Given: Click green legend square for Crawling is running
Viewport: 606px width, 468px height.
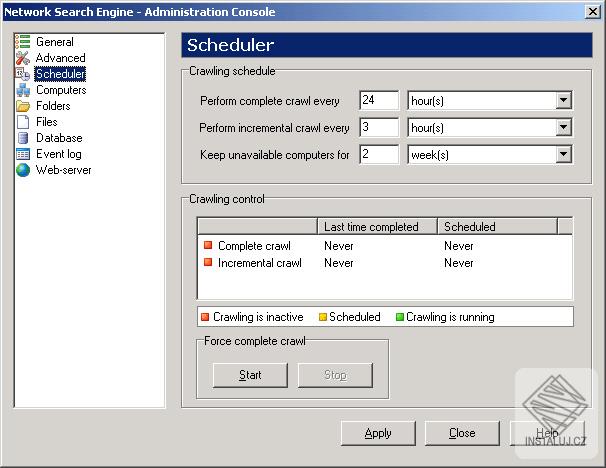Looking at the screenshot, I should 400,317.
